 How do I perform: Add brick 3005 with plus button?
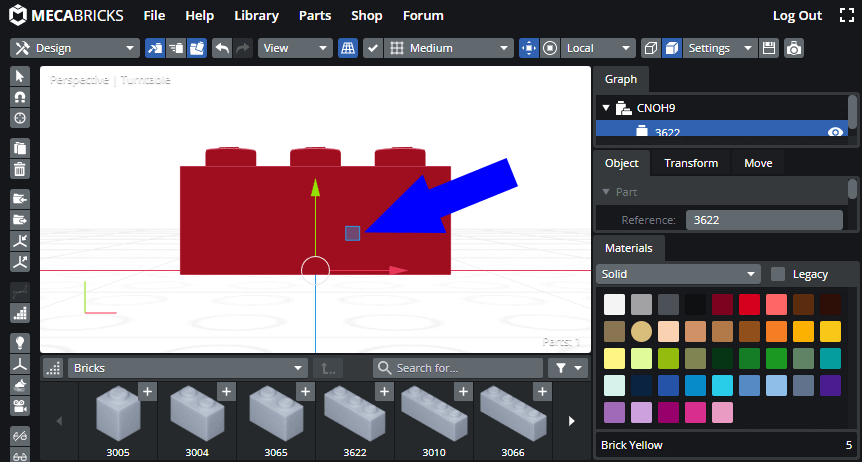[x=147, y=392]
